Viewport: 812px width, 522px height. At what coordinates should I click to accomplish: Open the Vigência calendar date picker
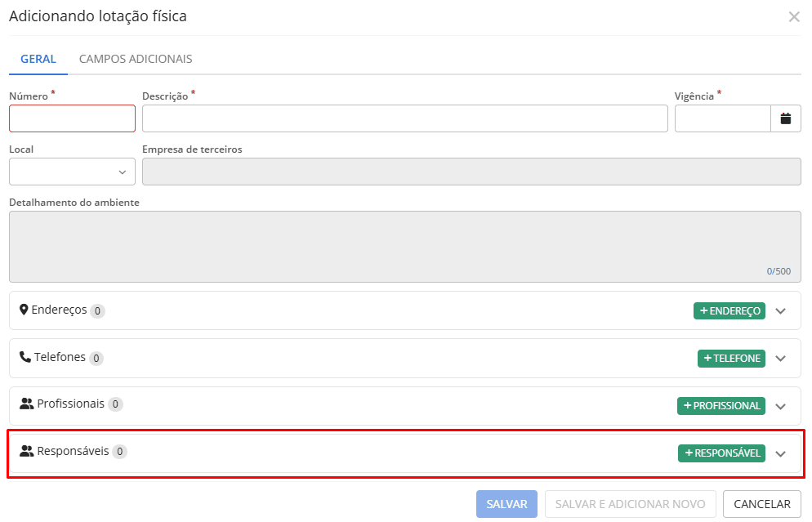pyautogui.click(x=785, y=118)
